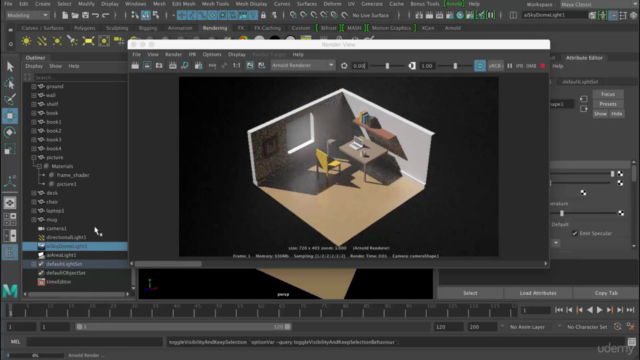Select aiAreaLight1 in the Outliner
640x360 pixels.
tap(61, 255)
